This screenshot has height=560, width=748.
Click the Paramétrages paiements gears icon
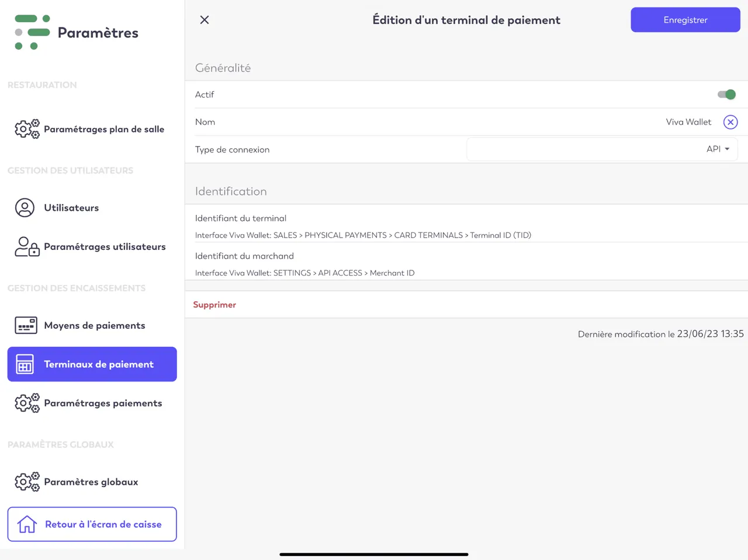click(x=27, y=403)
